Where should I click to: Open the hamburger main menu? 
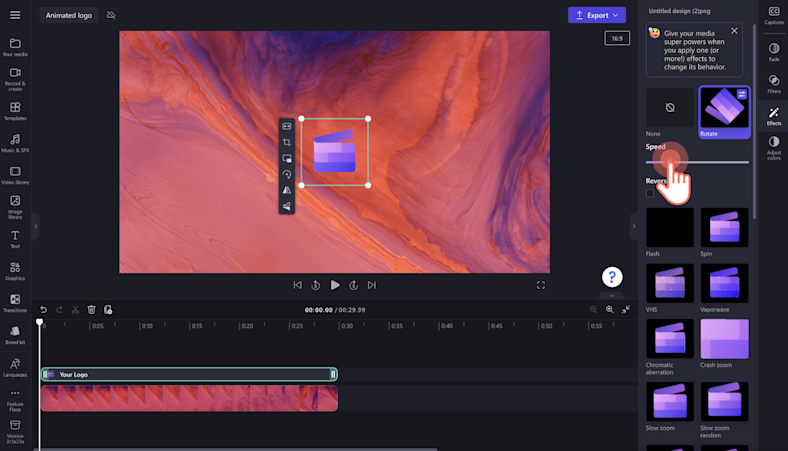(x=15, y=15)
